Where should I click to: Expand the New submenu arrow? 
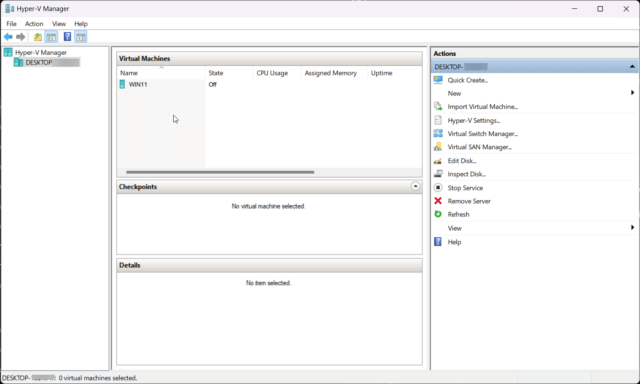tap(632, 93)
